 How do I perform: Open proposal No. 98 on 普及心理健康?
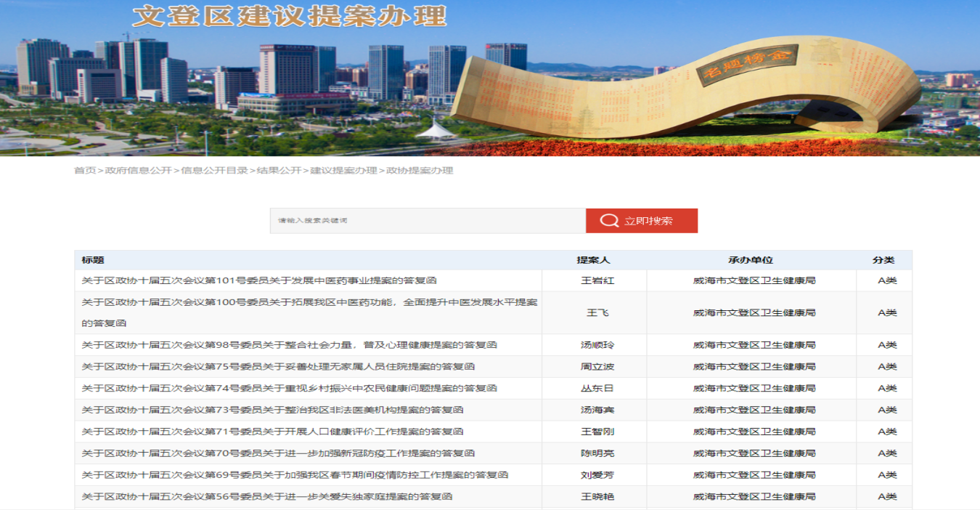(x=289, y=345)
